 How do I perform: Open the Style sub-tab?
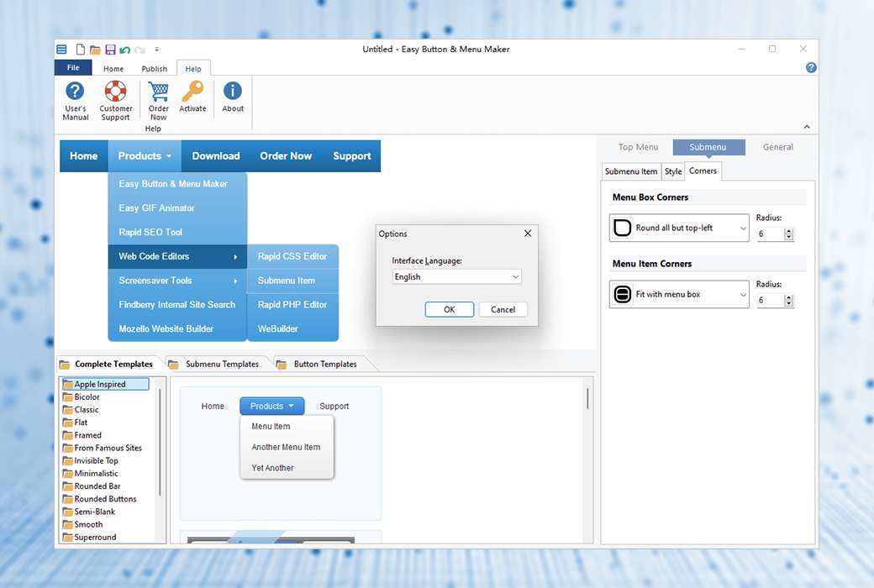pos(673,171)
